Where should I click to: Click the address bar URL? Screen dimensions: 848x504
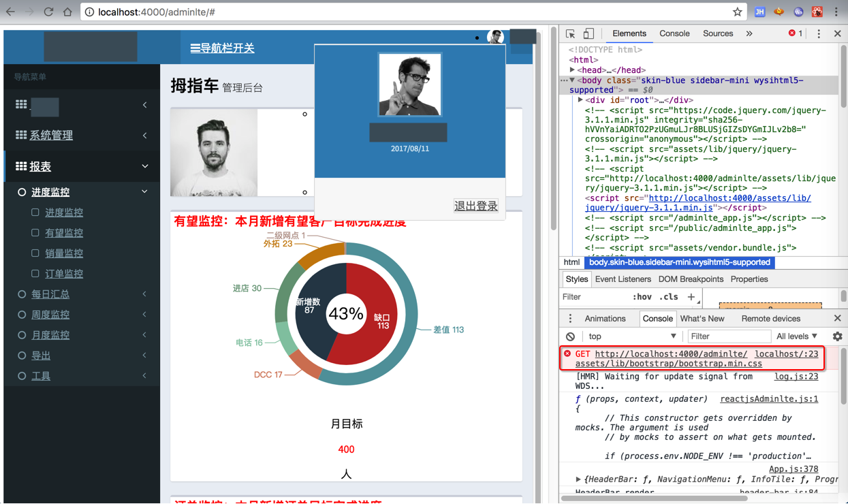[157, 12]
